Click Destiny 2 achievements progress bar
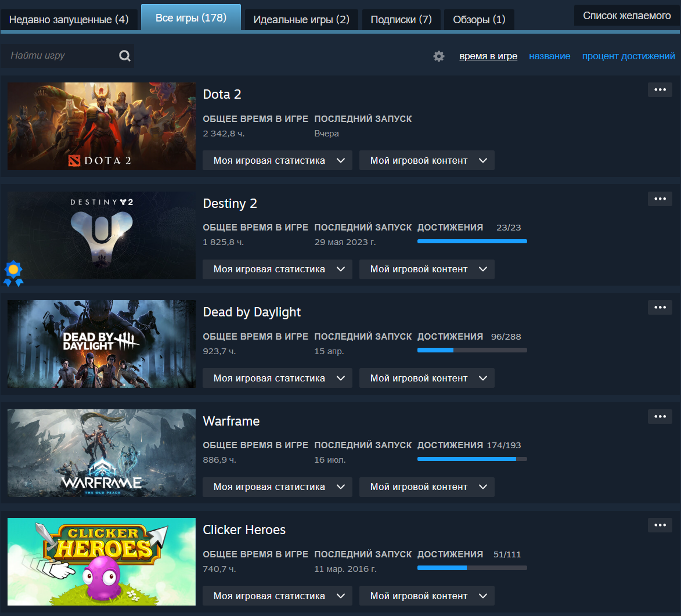Viewport: 681px width, 616px height. pos(472,241)
